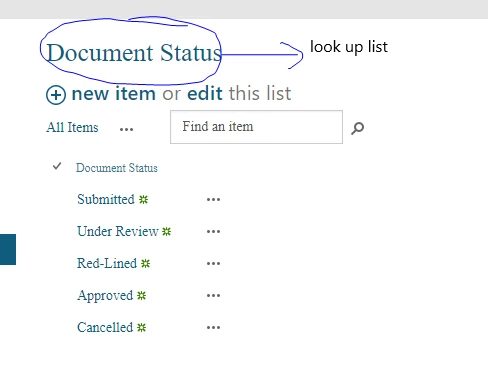
Task: Click the plus circle new item icon
Action: (56, 95)
